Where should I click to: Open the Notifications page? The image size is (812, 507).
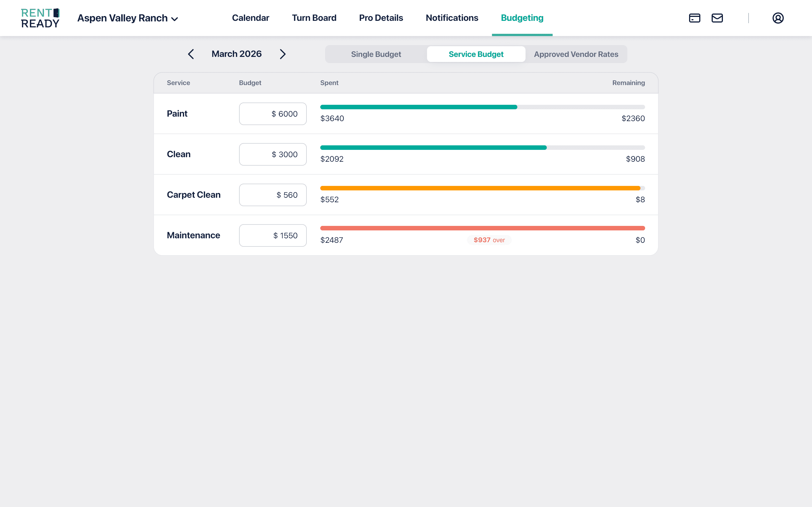tap(452, 18)
